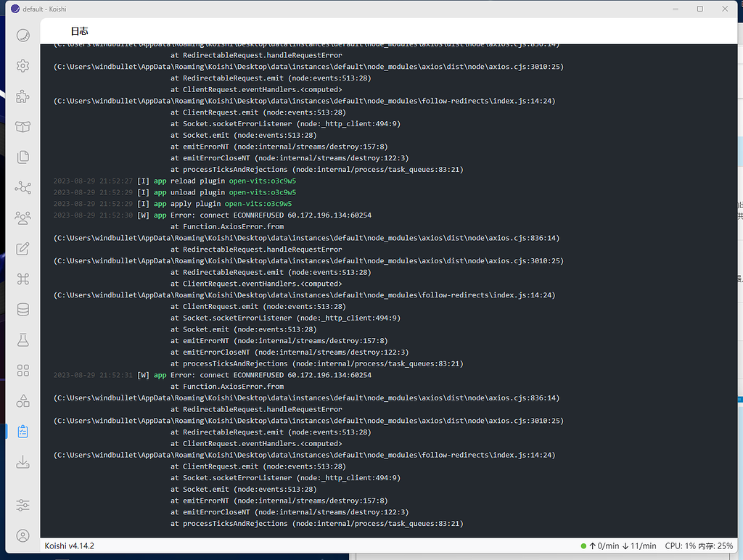The height and width of the screenshot is (560, 743).
Task: Click the 'default - Koishi' window title
Action: tap(44, 9)
